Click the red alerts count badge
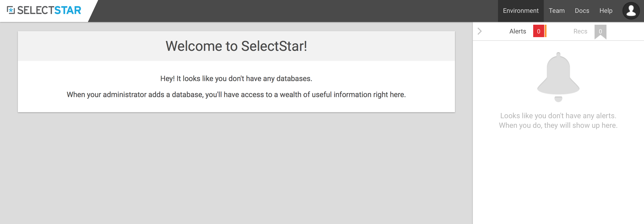The height and width of the screenshot is (224, 644). coord(538,31)
